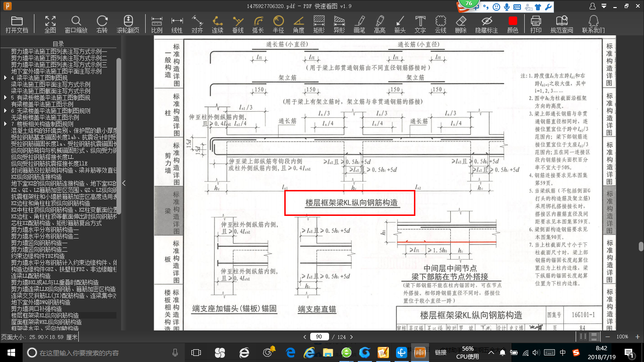Open Sogou IME emoji smiley icon
The height and width of the screenshot is (362, 644).
point(496,7)
